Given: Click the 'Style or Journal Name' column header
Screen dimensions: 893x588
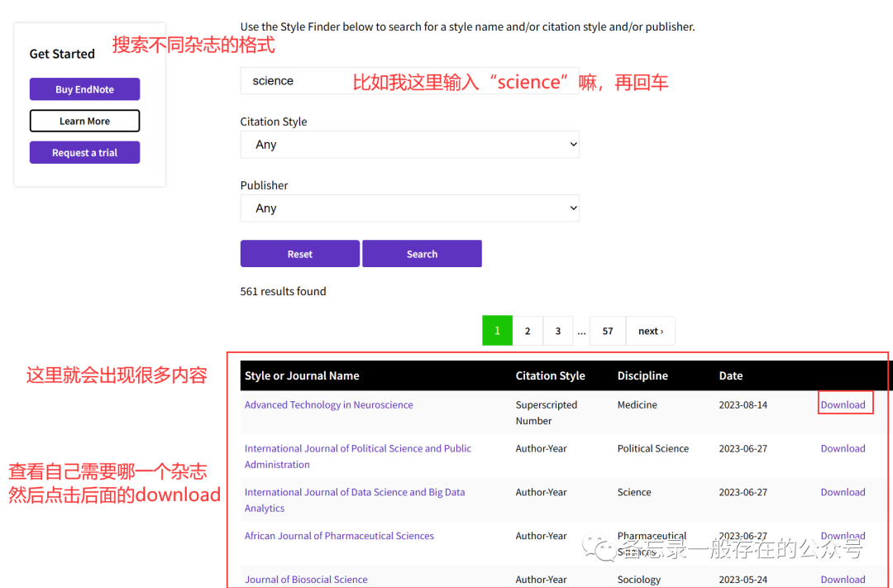Looking at the screenshot, I should [x=302, y=375].
